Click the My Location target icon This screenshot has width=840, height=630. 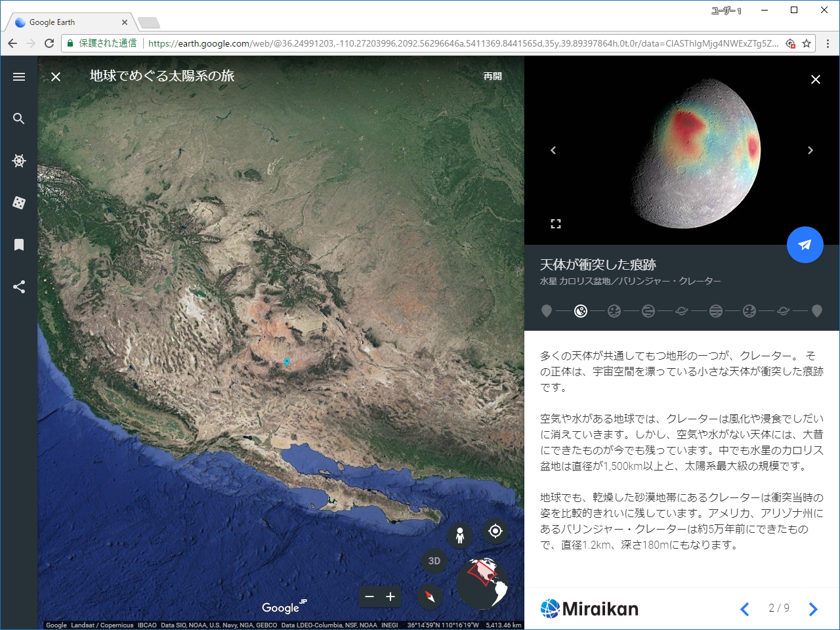click(495, 531)
